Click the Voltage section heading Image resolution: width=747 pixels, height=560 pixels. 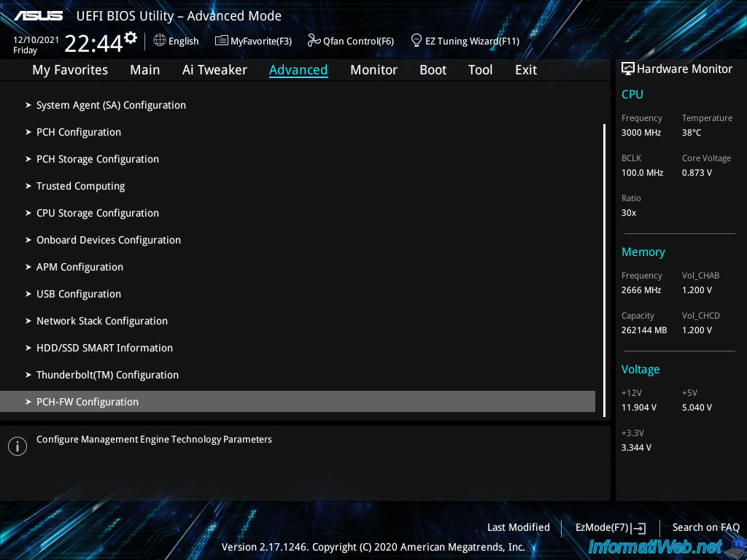[640, 370]
